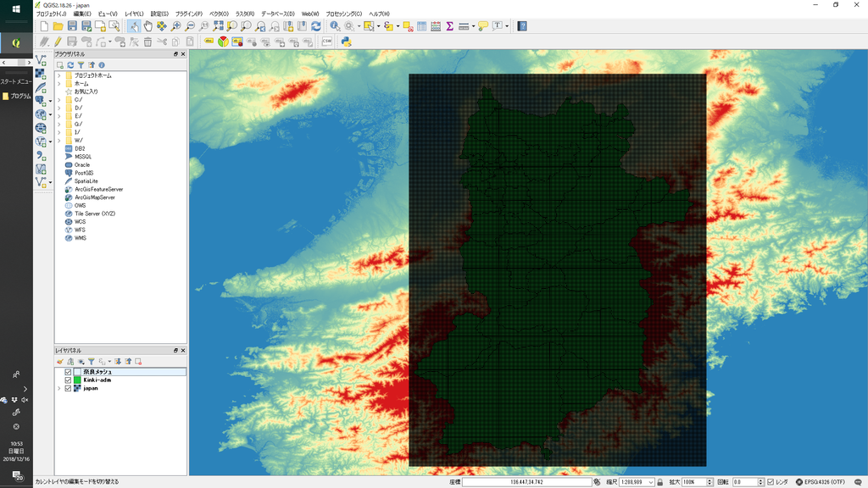Open the Field Calculator icon
868x488 pixels.
pyautogui.click(x=436, y=26)
